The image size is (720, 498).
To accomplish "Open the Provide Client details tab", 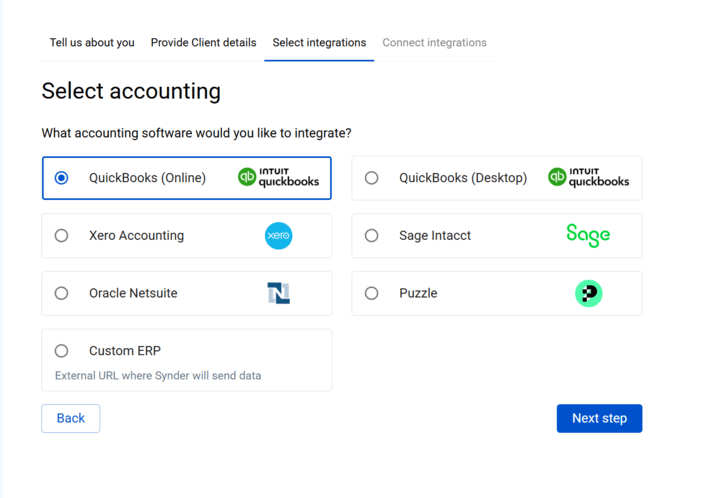I will coord(203,43).
